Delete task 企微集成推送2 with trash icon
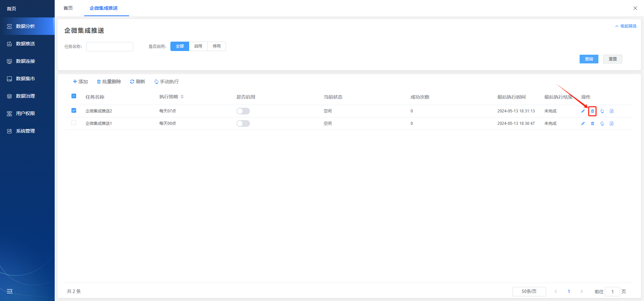This screenshot has height=301, width=644. click(x=592, y=111)
